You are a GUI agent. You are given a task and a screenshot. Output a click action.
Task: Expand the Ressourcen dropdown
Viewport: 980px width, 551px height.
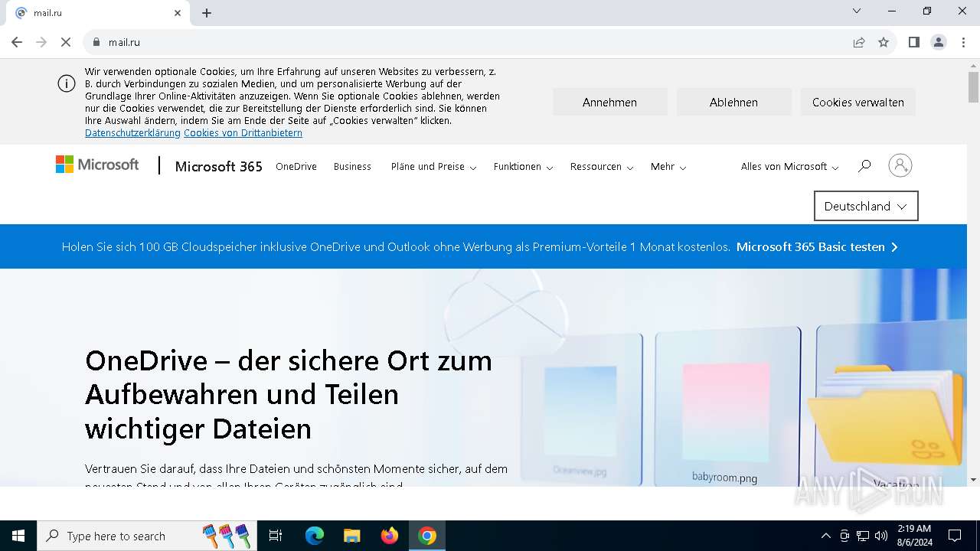pos(602,167)
